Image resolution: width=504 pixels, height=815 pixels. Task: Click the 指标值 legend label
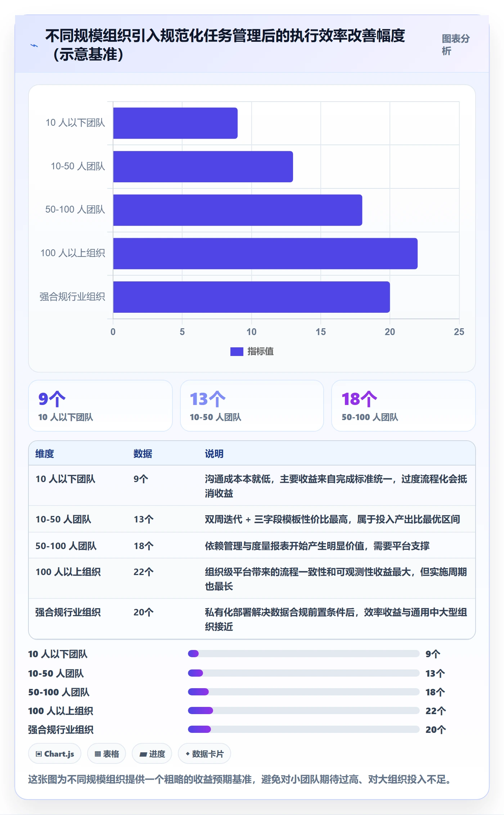pyautogui.click(x=260, y=351)
